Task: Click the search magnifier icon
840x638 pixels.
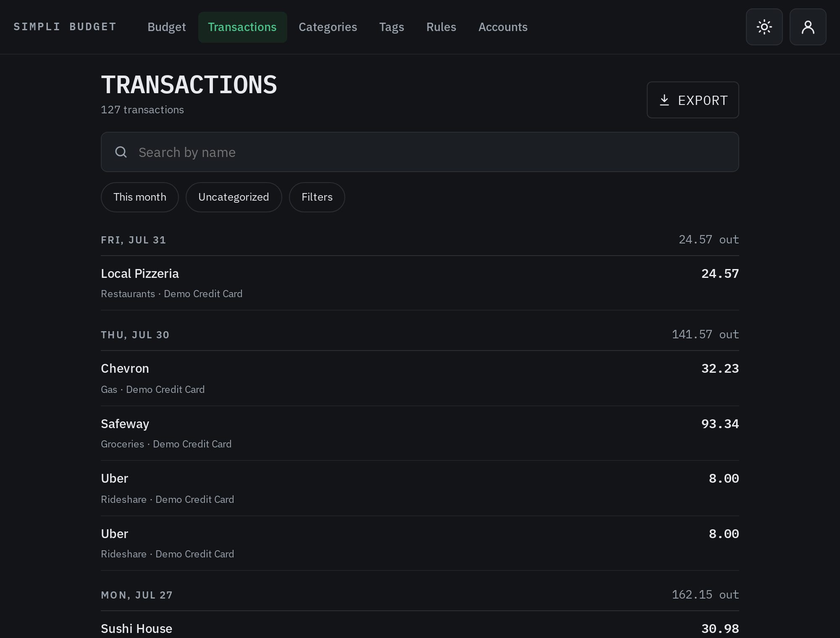Action: pyautogui.click(x=121, y=152)
